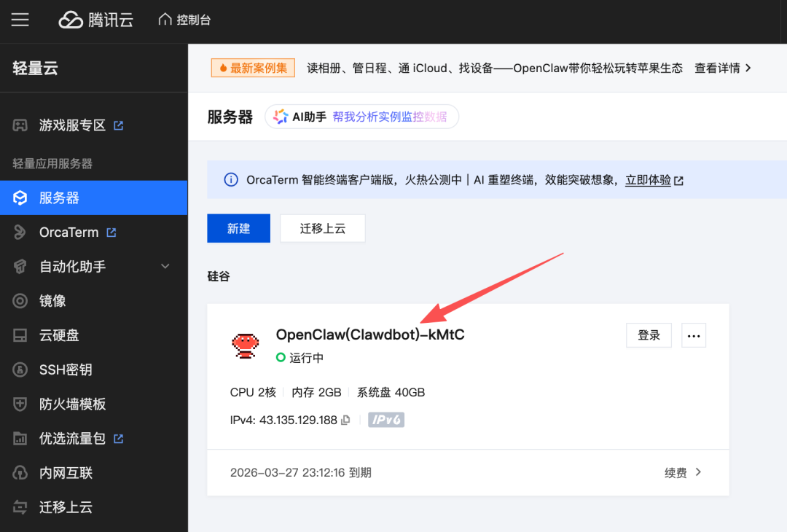Click the AI助手 sparkle icon
787x532 pixels.
tap(281, 117)
